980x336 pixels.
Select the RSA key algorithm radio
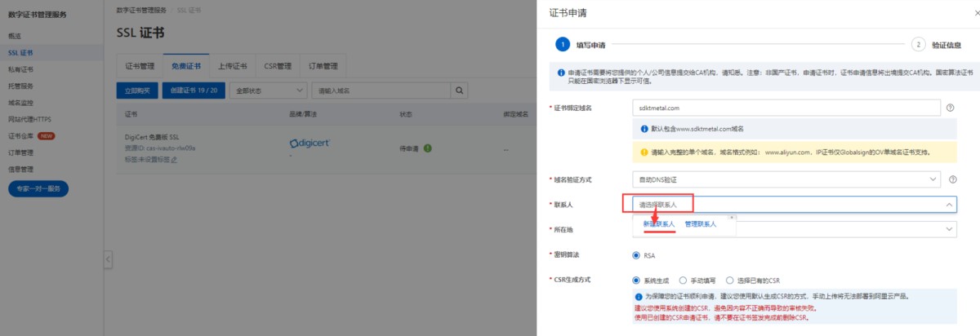point(636,255)
